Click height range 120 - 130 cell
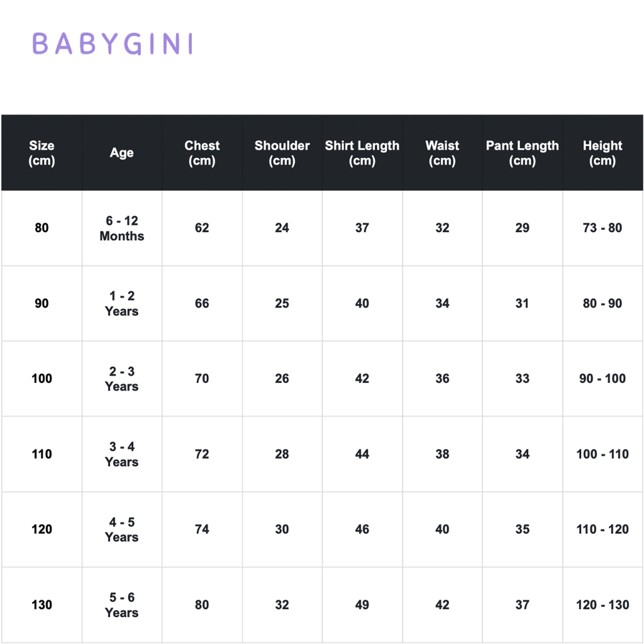The image size is (644, 644). [x=602, y=605]
